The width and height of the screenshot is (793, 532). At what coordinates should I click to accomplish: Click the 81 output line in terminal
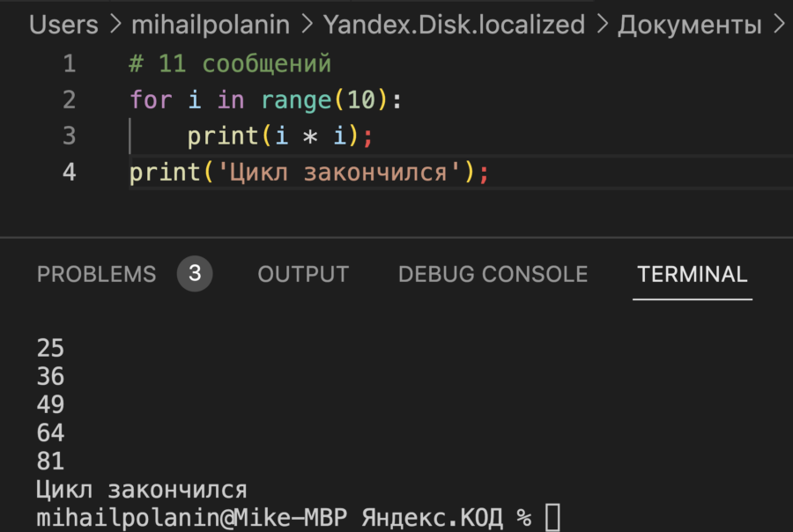point(50,461)
